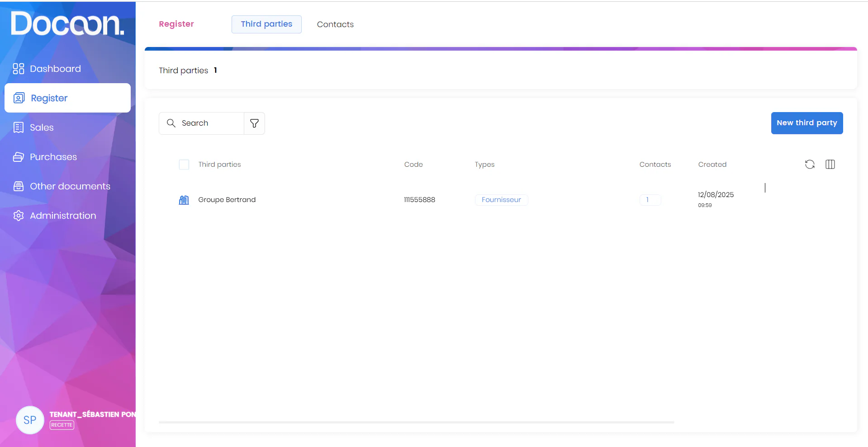
Task: Click the code 111555888 cell
Action: pyautogui.click(x=419, y=200)
